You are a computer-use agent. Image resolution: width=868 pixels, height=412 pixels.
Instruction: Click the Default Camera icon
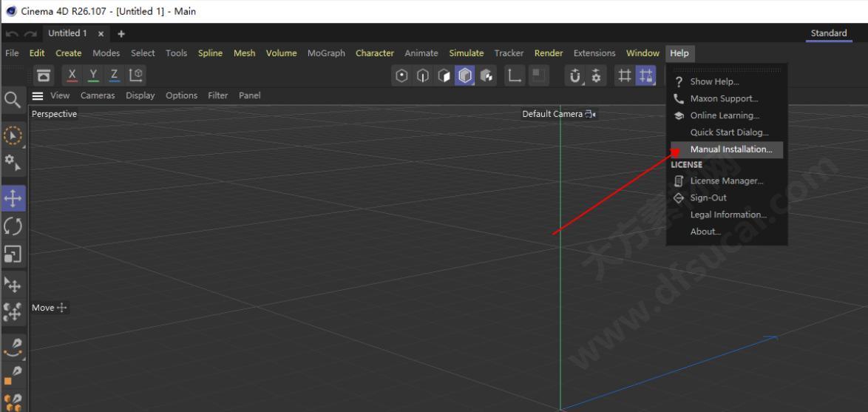(591, 114)
